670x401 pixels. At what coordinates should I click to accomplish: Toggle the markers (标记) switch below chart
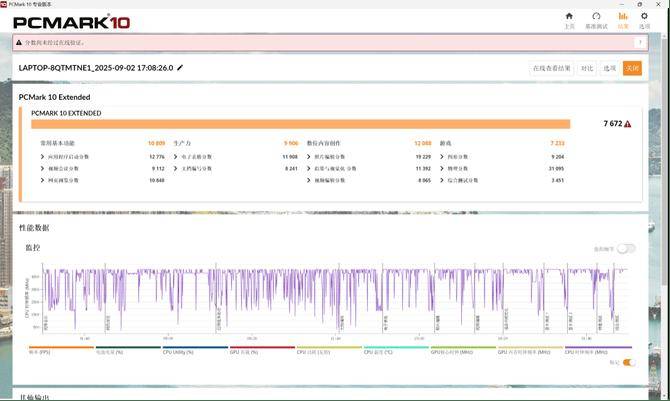coord(629,362)
